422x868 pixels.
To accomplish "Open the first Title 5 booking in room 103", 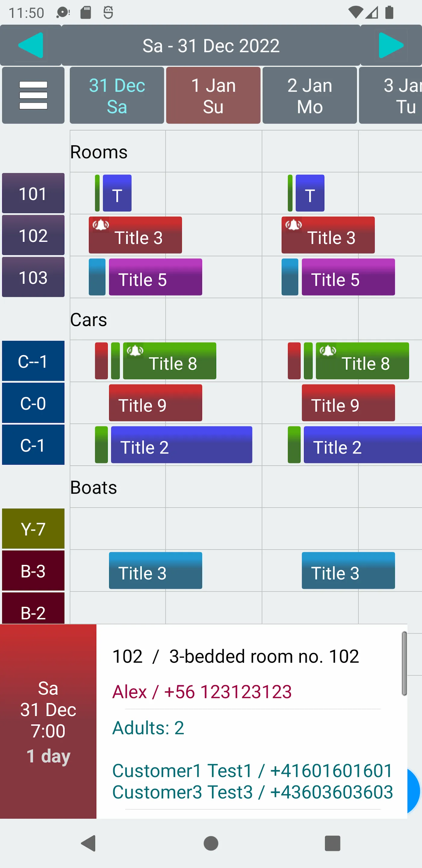I will pos(155,277).
